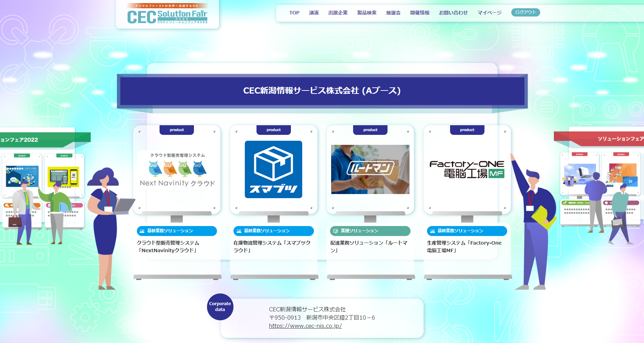
Task: Click 基幹業務ソリューション label under Factory-ONE
Action: click(x=467, y=231)
